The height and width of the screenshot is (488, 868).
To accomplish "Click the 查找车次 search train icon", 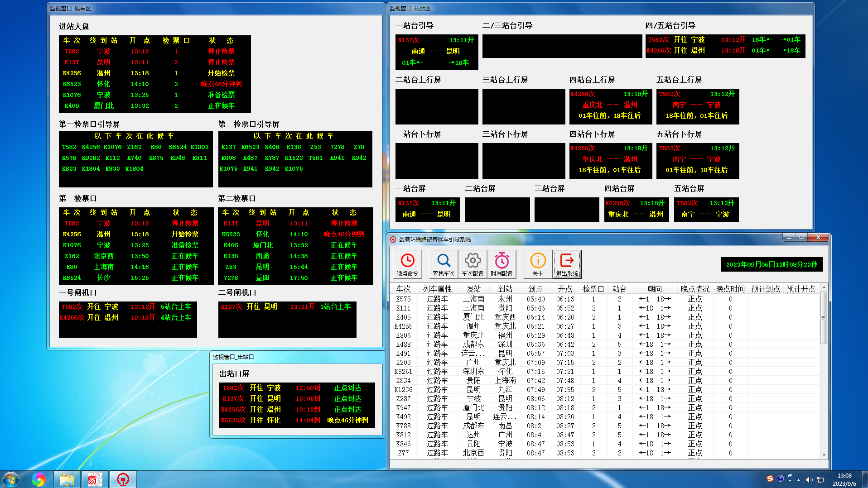I will [x=444, y=264].
